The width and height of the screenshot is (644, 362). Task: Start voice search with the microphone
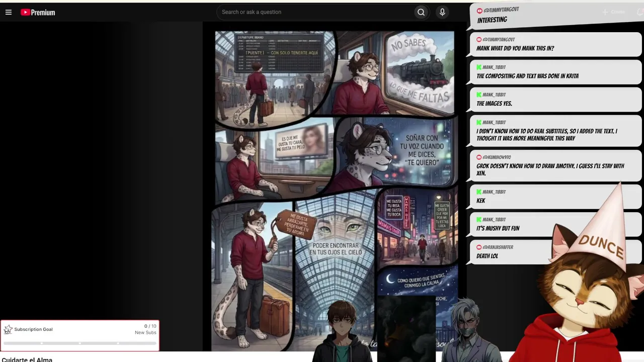coord(442,12)
